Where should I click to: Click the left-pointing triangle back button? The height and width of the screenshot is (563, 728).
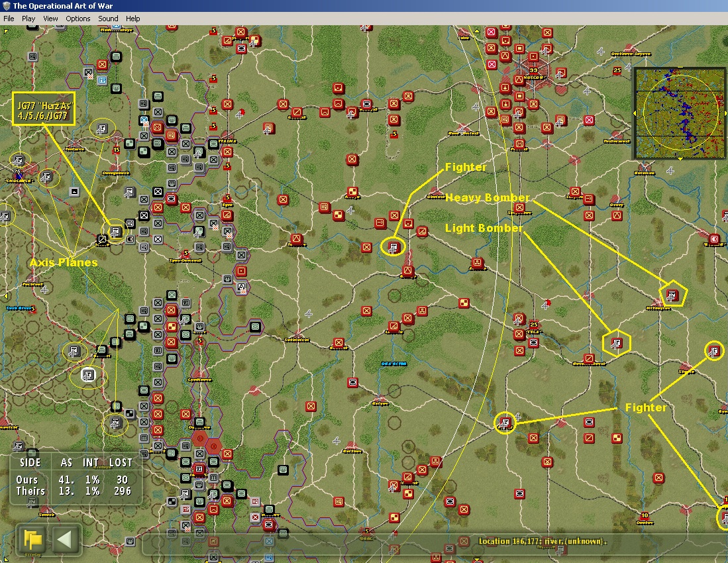[65, 539]
